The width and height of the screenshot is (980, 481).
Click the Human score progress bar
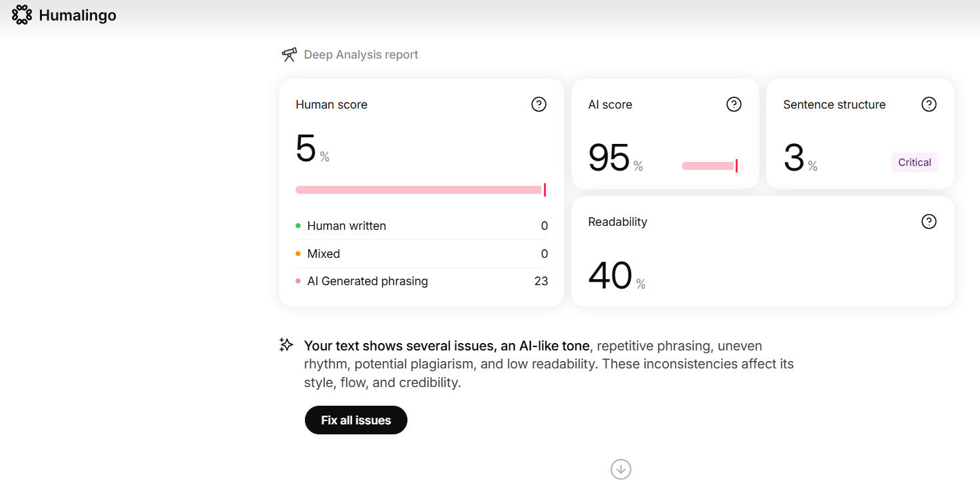pos(421,190)
